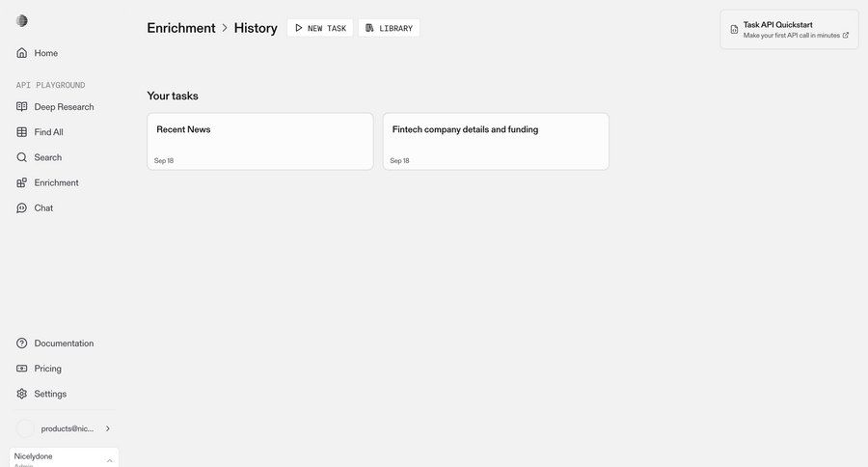Click the Find All table icon
The width and height of the screenshot is (868, 467).
pos(22,132)
